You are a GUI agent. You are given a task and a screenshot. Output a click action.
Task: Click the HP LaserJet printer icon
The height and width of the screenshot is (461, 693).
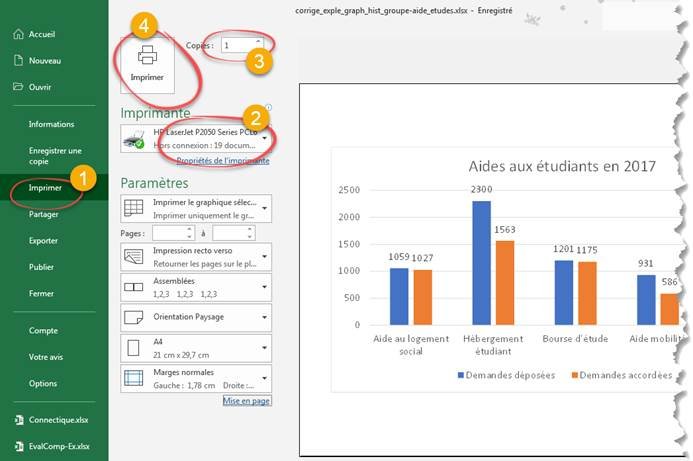click(x=133, y=139)
